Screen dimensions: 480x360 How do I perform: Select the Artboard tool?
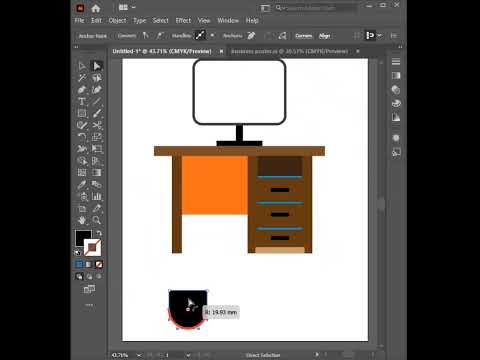(82, 209)
